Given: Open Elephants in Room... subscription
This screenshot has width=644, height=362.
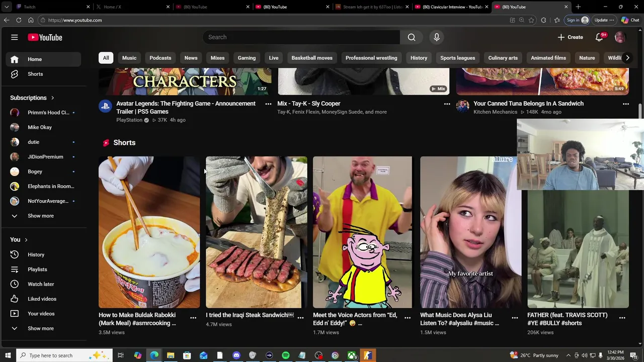Looking at the screenshot, I should click(43, 186).
